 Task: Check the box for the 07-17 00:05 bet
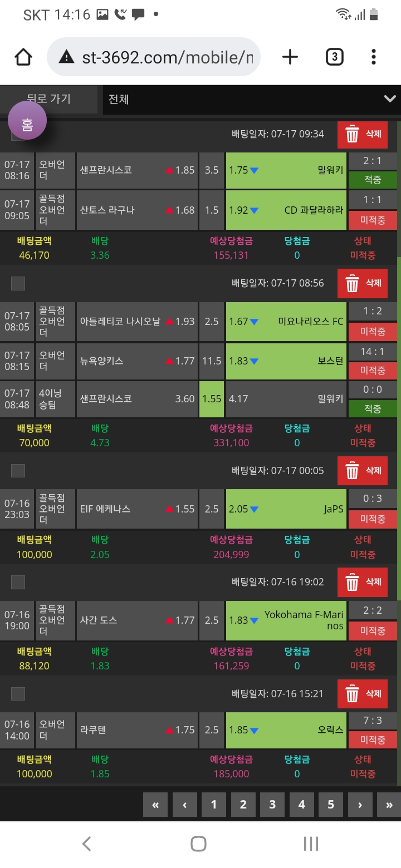pyautogui.click(x=18, y=471)
